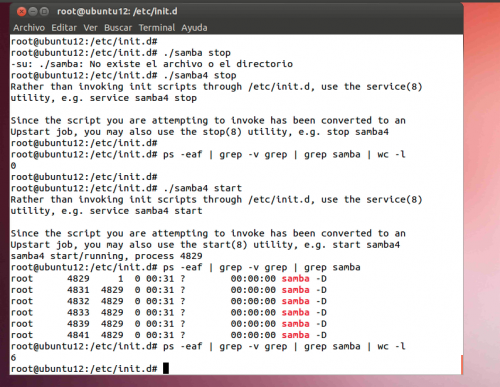Open the Terminal menu
The width and height of the screenshot is (500, 387).
tap(157, 28)
